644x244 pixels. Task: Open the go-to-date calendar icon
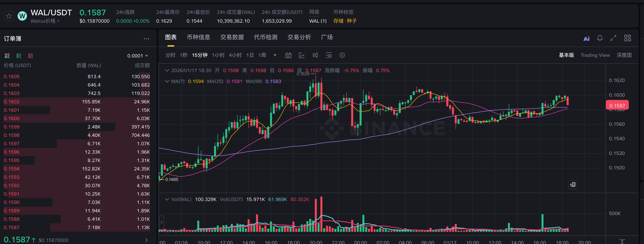pos(288,55)
